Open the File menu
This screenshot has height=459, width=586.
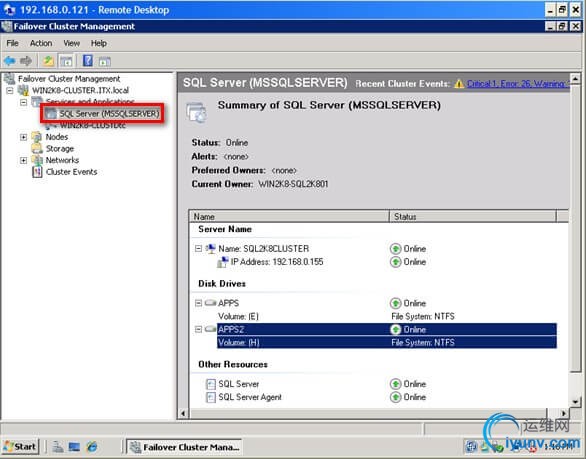click(x=12, y=43)
